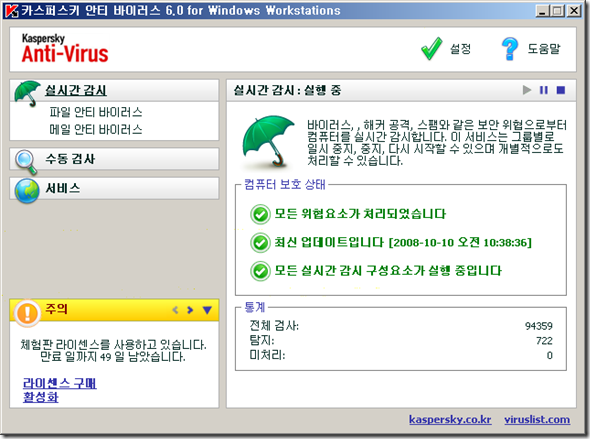Pause real-time protection with pause button
The width and height of the screenshot is (590, 439).
(544, 90)
